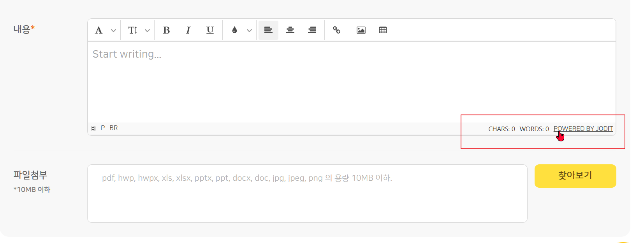Toggle italic formatting
644x243 pixels.
pos(188,30)
